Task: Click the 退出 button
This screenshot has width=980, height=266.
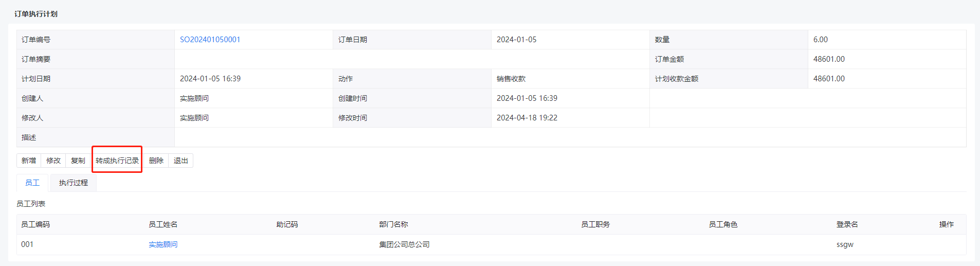Action: click(181, 161)
